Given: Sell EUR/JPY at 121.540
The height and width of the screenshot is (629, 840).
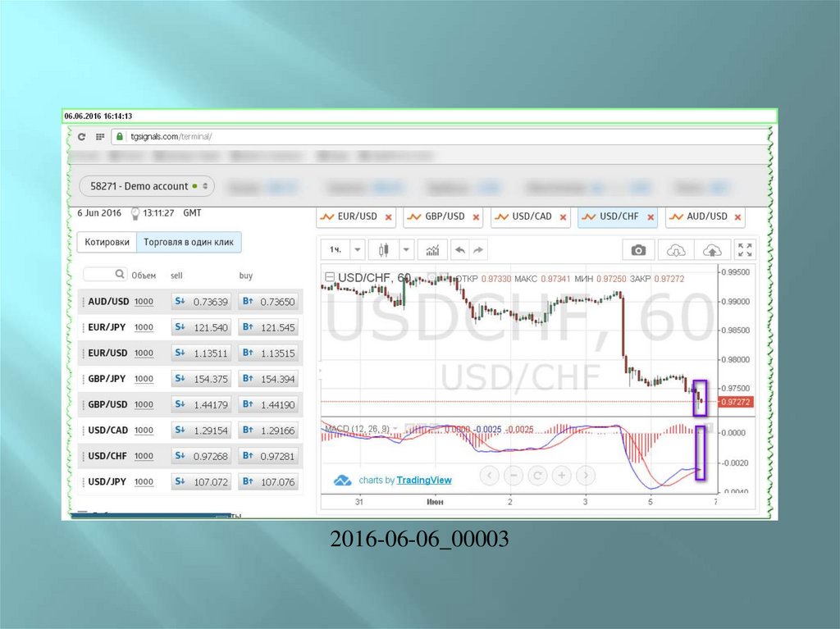Looking at the screenshot, I should pyautogui.click(x=202, y=327).
